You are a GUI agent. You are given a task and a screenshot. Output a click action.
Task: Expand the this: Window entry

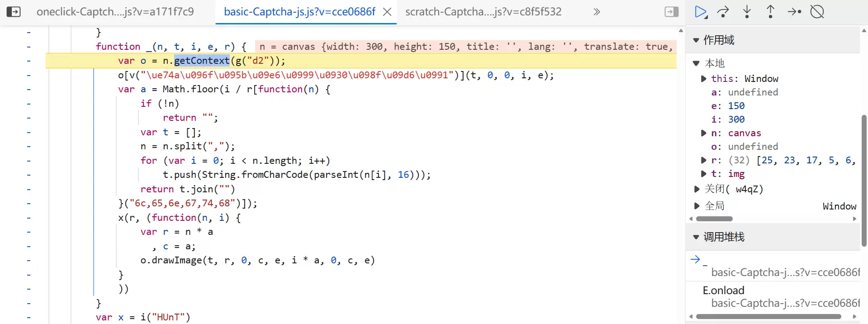point(703,79)
